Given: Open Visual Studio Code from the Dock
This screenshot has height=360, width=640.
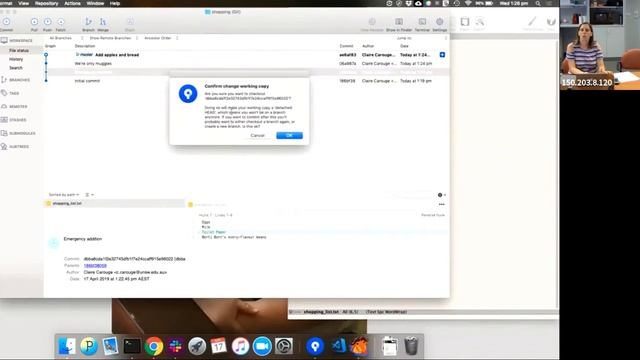Looking at the screenshot, I should (x=338, y=346).
